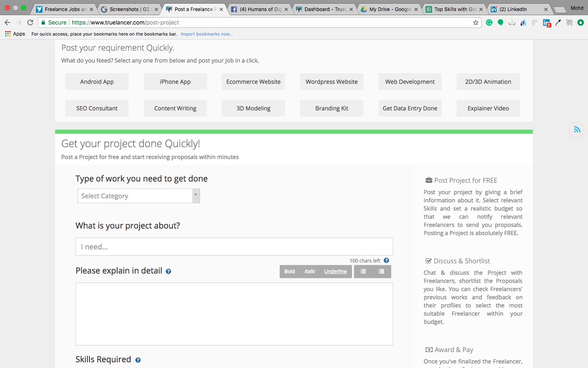Click the 'Post Project for FREE' heading
Image resolution: width=588 pixels, height=368 pixels.
tap(466, 180)
